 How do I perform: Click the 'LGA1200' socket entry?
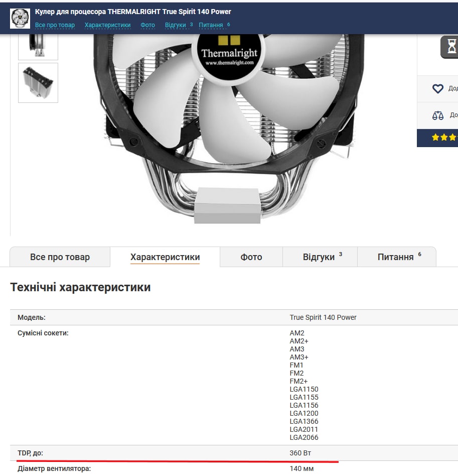(304, 413)
